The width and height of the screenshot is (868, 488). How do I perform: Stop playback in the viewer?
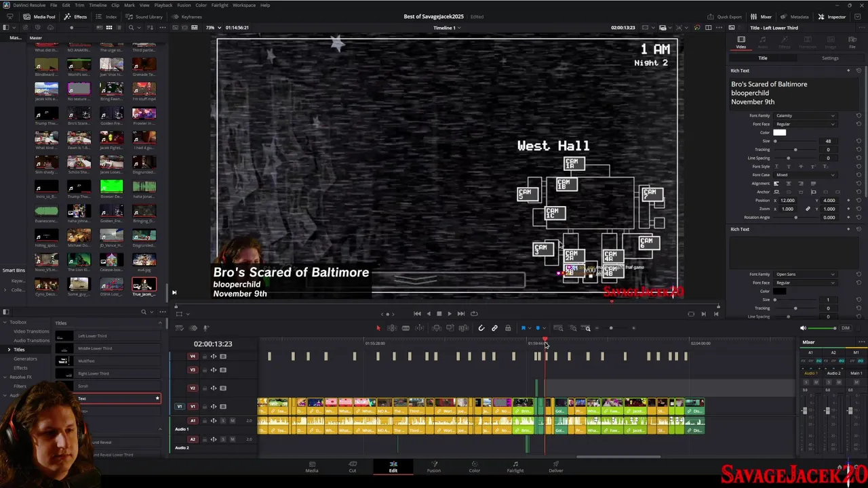[439, 314]
